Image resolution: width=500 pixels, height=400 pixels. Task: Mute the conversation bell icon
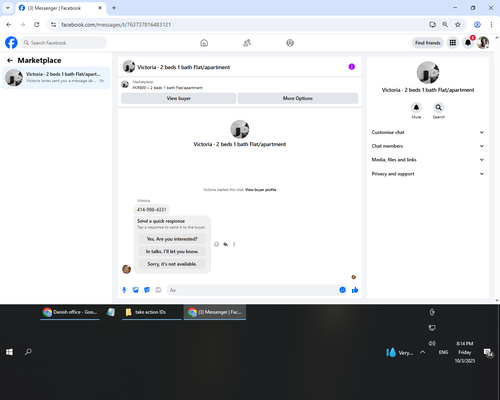point(416,107)
